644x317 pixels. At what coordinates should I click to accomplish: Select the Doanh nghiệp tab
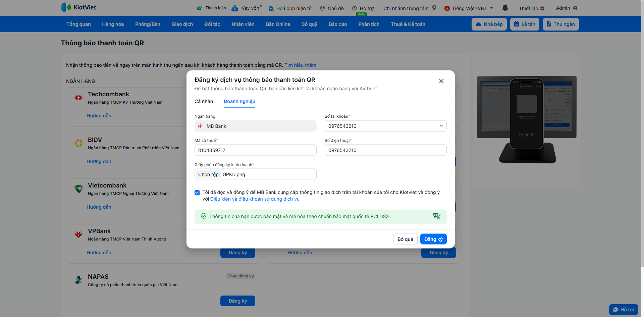tap(239, 101)
